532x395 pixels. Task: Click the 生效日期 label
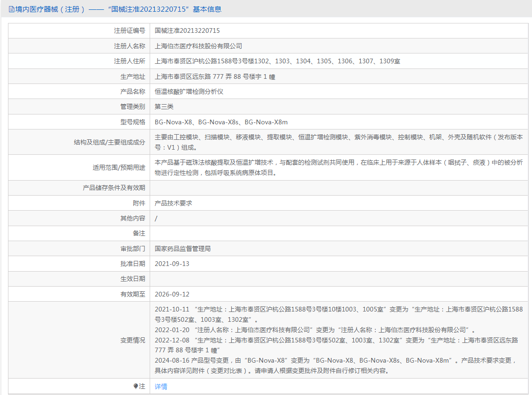point(133,279)
